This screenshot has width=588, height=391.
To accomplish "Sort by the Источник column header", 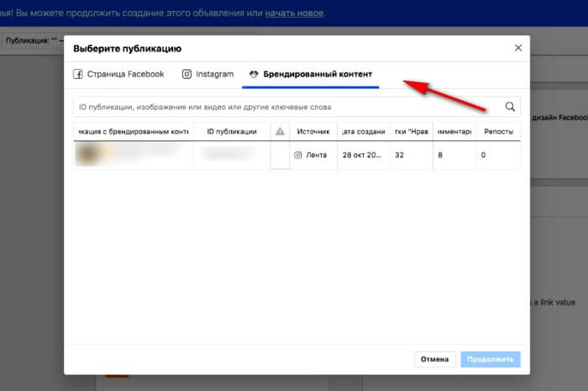I will click(312, 132).
